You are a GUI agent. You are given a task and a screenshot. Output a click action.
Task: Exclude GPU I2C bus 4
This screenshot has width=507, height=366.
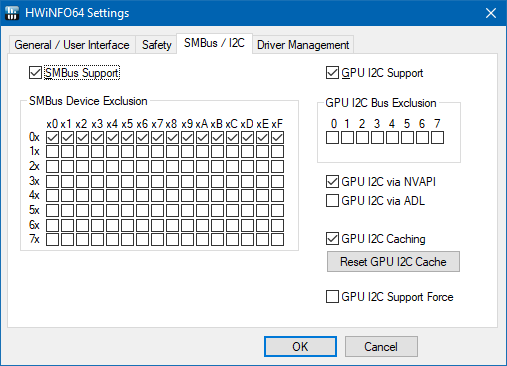(392, 137)
